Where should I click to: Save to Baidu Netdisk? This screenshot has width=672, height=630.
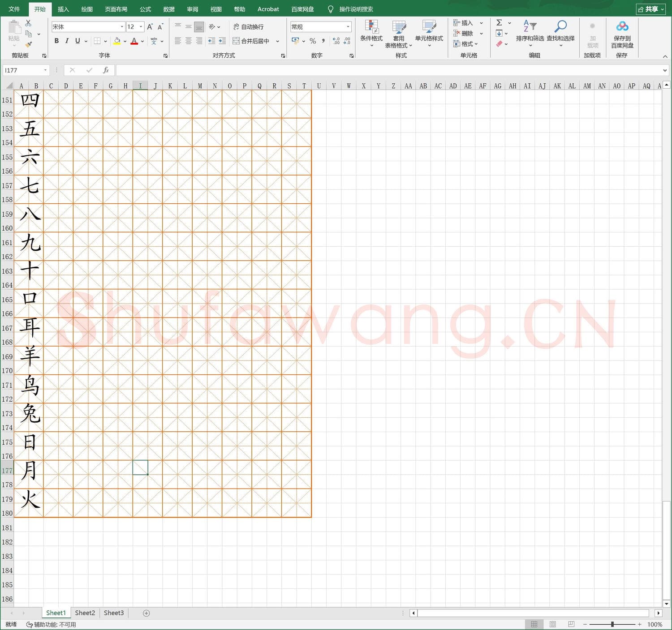coord(622,34)
